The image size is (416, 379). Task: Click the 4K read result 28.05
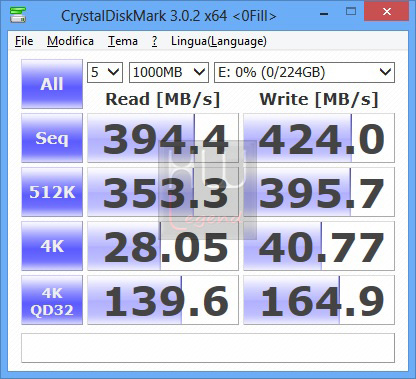[163, 246]
